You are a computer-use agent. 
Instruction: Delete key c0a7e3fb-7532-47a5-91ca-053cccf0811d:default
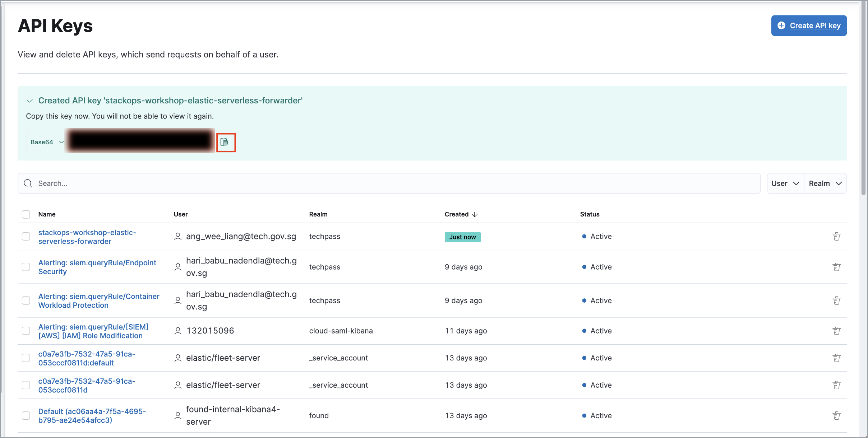click(836, 358)
